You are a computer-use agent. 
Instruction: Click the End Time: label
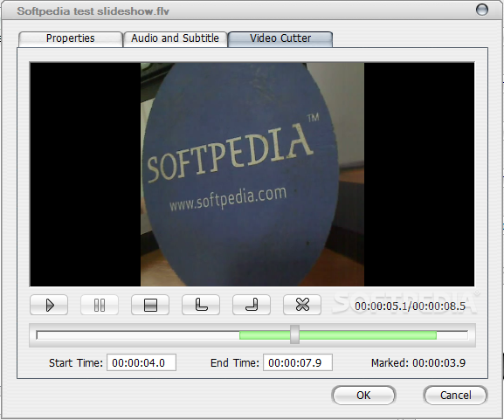(235, 362)
